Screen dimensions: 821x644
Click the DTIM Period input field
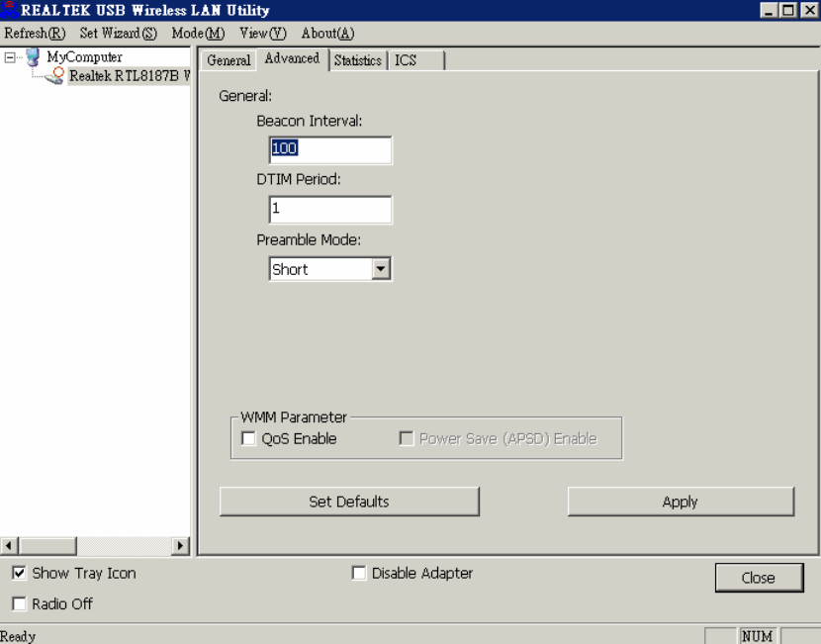click(x=330, y=210)
